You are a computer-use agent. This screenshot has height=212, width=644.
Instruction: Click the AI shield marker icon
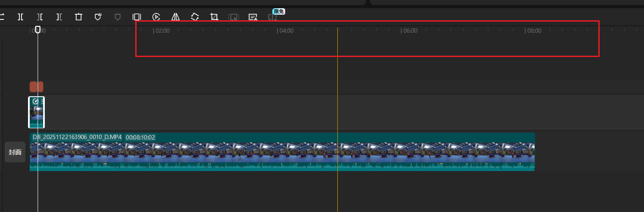[x=98, y=17]
